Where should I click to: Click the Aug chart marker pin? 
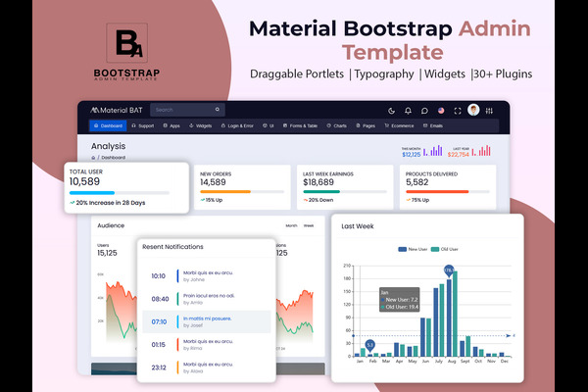point(449,270)
